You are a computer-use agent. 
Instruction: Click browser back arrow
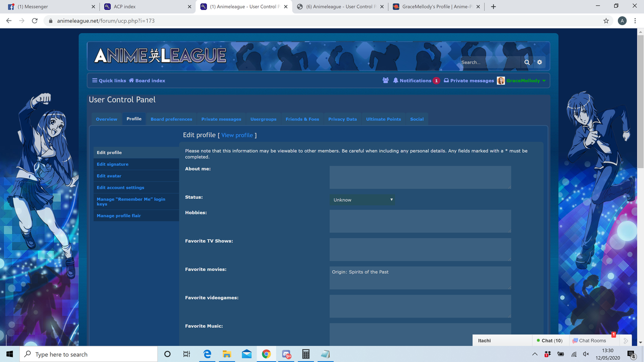(x=9, y=21)
